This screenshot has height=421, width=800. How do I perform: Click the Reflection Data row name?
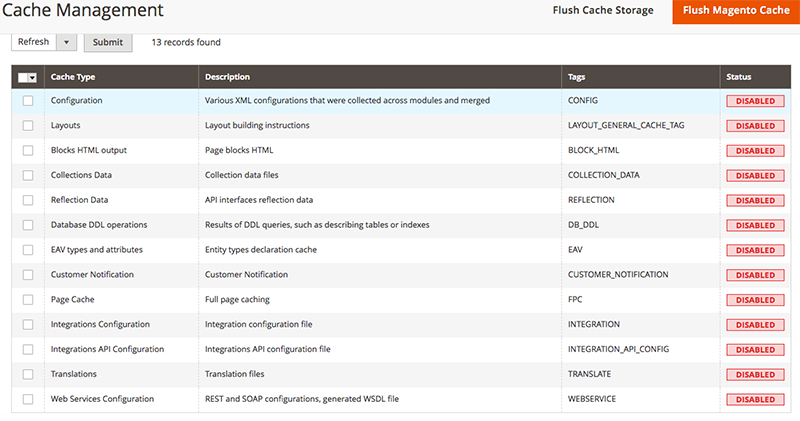click(79, 200)
